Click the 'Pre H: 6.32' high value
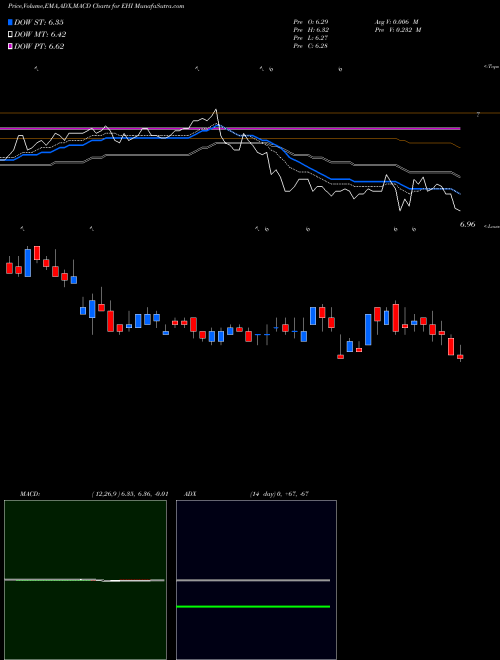 [x=311, y=30]
